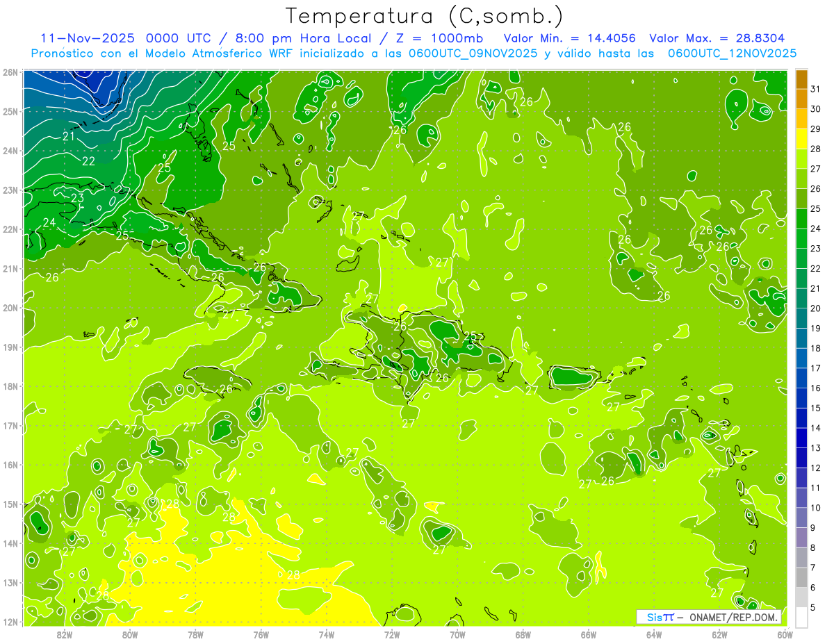Click the '24N' latitude axis label

point(10,151)
